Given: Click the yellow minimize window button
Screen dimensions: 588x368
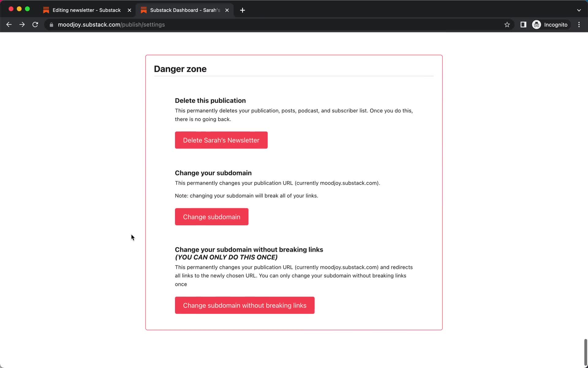Looking at the screenshot, I should (x=19, y=9).
